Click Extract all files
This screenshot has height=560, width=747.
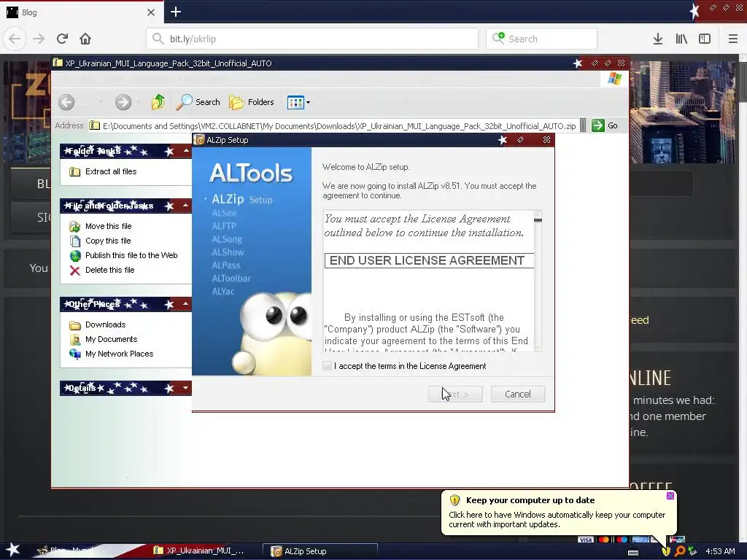[111, 171]
